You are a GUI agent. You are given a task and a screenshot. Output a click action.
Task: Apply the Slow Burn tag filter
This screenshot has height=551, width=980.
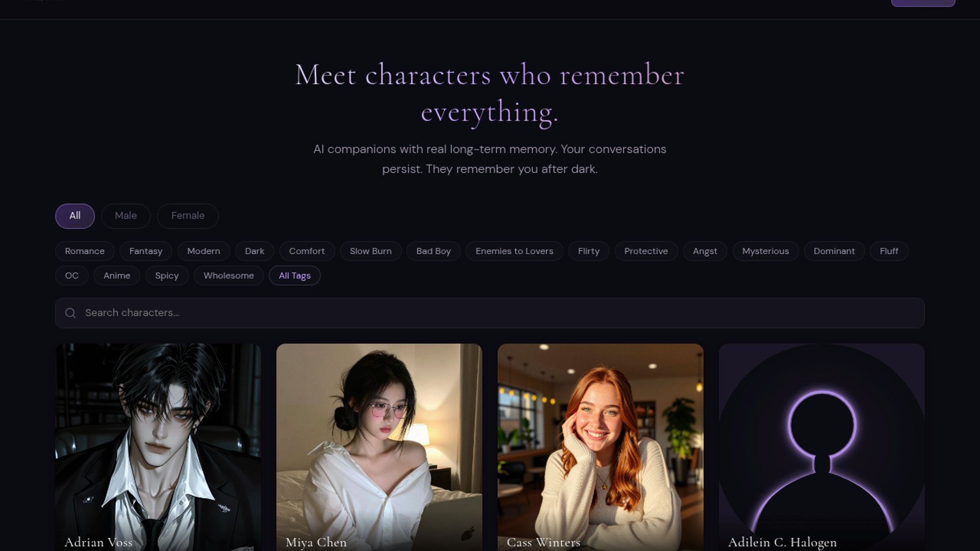371,251
